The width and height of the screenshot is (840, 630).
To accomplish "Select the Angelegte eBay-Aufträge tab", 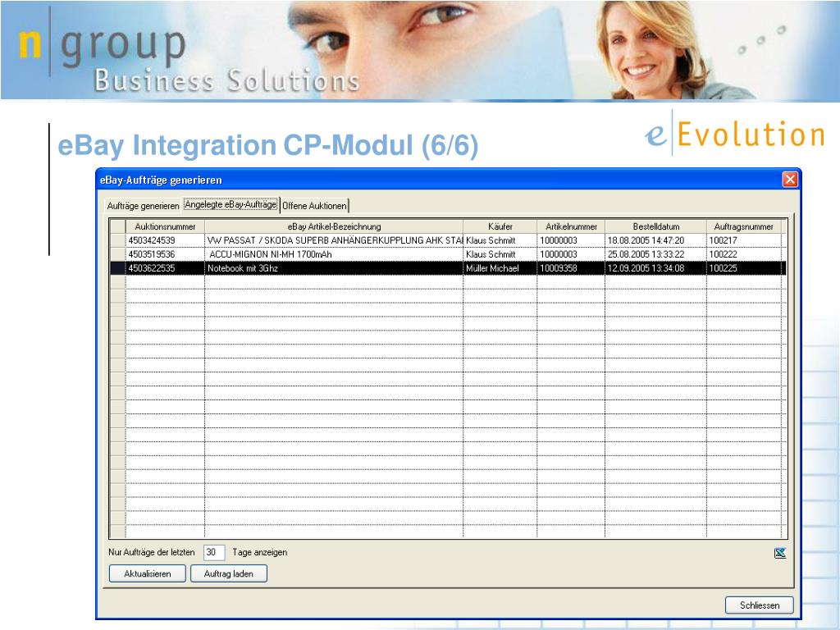I will [231, 204].
